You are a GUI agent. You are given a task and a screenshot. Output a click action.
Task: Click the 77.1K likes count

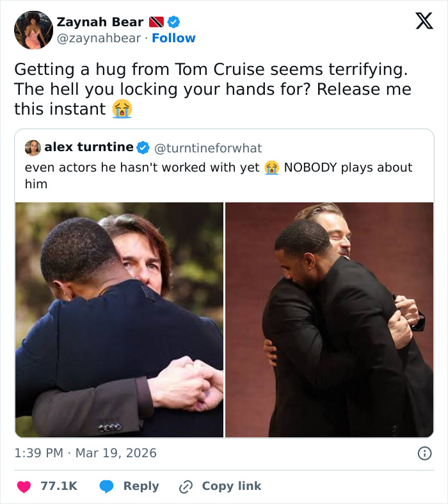point(58,486)
